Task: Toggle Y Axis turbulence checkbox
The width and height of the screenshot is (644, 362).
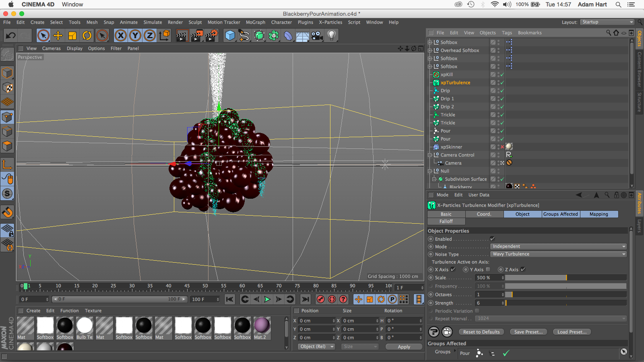Action: click(488, 269)
